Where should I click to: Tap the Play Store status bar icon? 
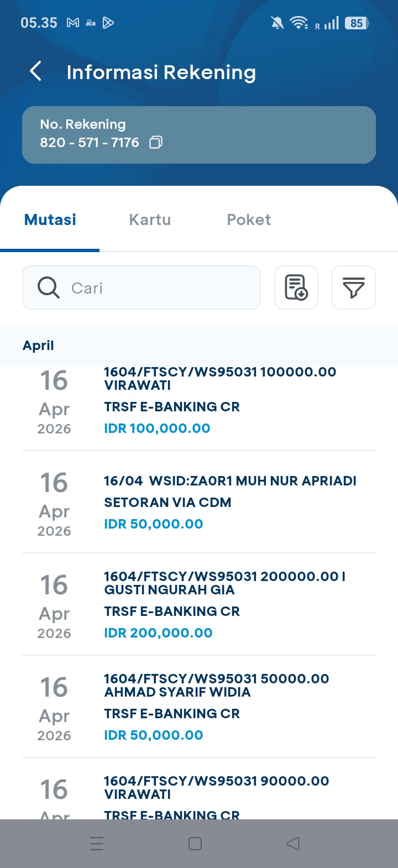[x=108, y=23]
